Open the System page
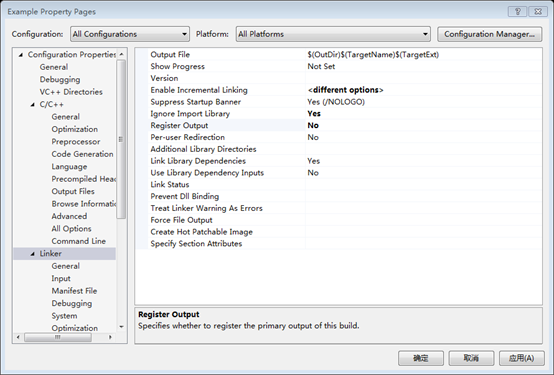Viewport: 554px width, 375px height. [x=64, y=316]
